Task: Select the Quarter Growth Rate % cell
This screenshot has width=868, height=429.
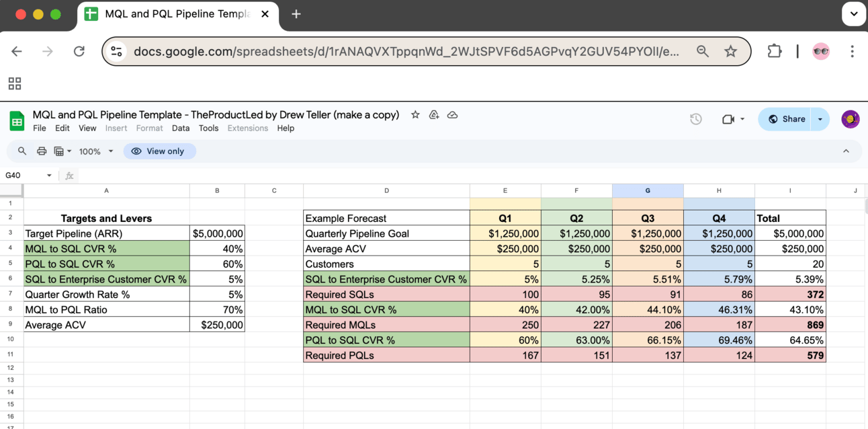Action: click(x=106, y=295)
